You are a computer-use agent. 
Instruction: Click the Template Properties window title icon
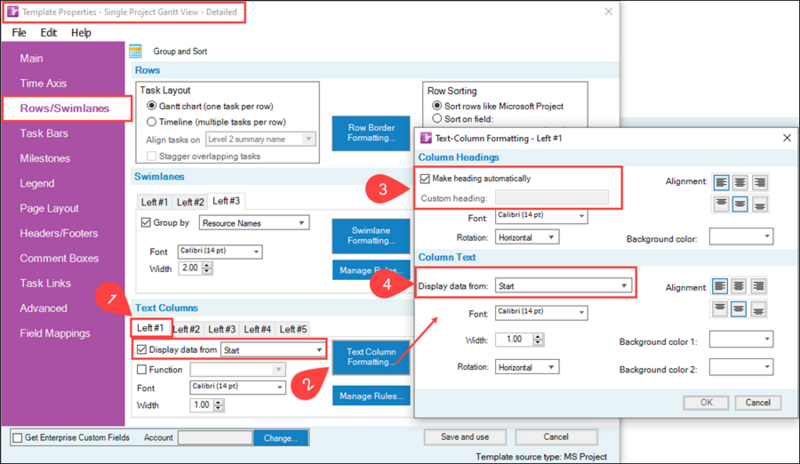[13, 12]
